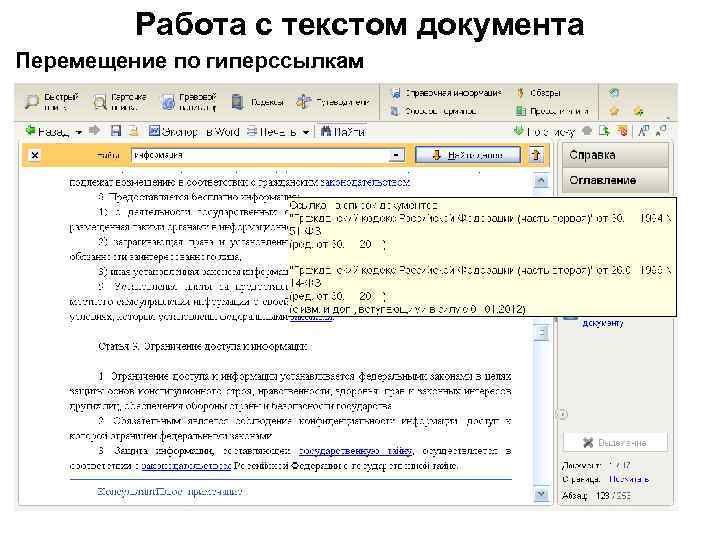Click the orange bookmark page icon
The image size is (720, 540).
coord(622,131)
